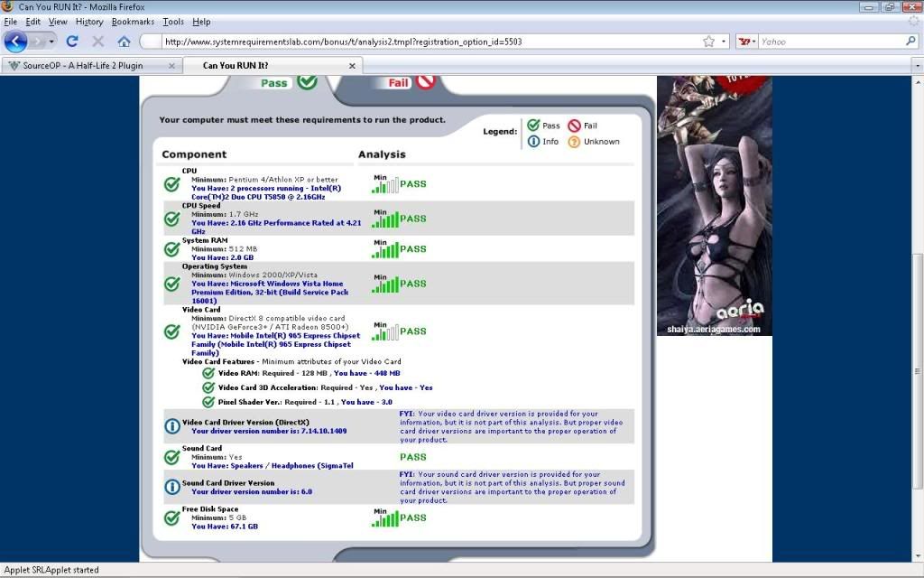Click the green check beside Operating System

[172, 284]
